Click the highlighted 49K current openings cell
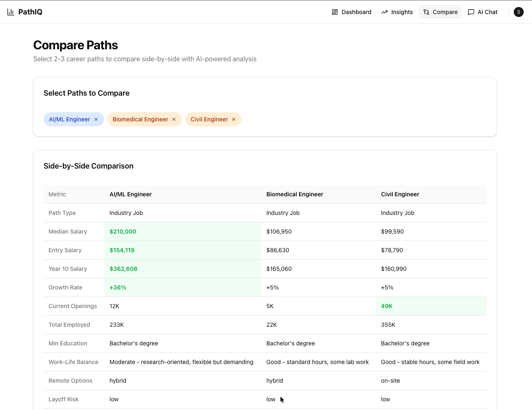532x410 pixels. pos(387,306)
